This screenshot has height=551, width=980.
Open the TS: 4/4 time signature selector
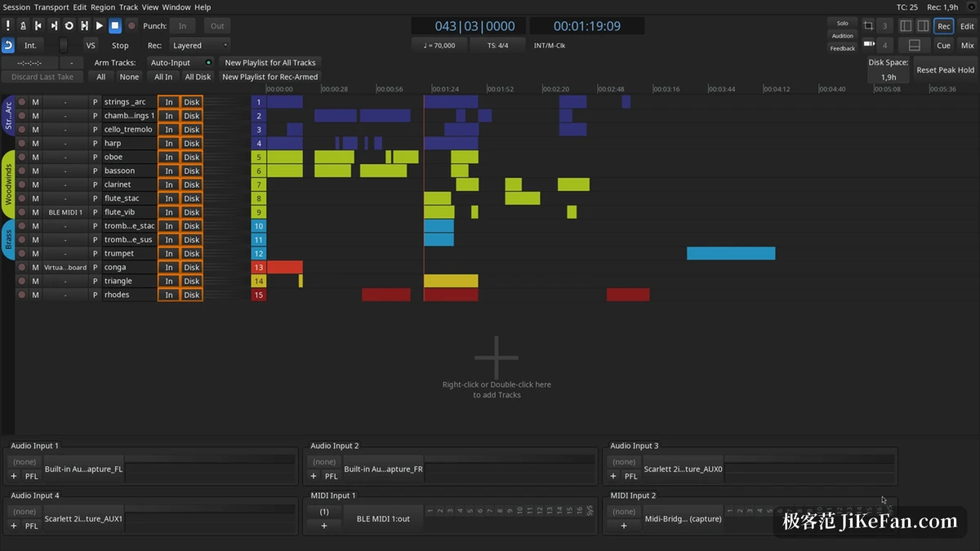pos(497,46)
